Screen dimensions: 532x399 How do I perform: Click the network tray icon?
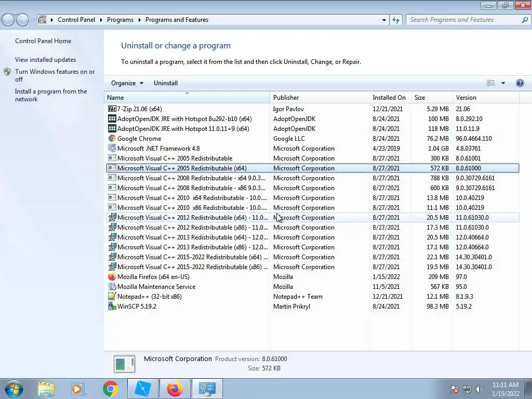point(467,389)
